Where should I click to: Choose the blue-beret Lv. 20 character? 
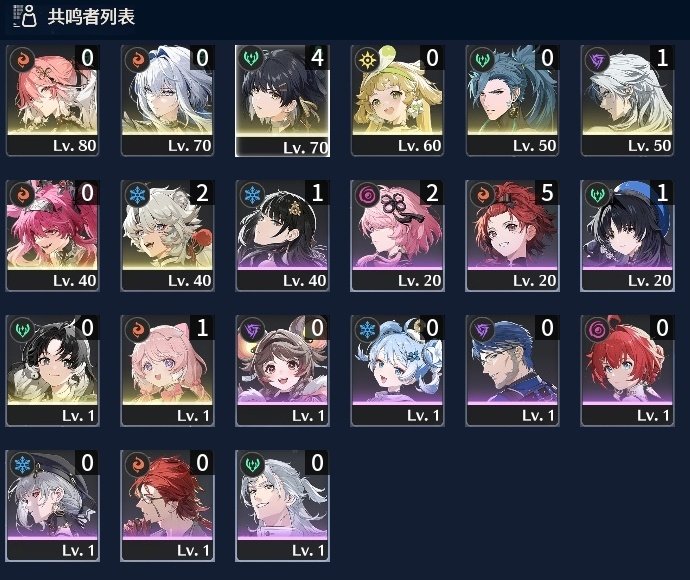pyautogui.click(x=627, y=235)
